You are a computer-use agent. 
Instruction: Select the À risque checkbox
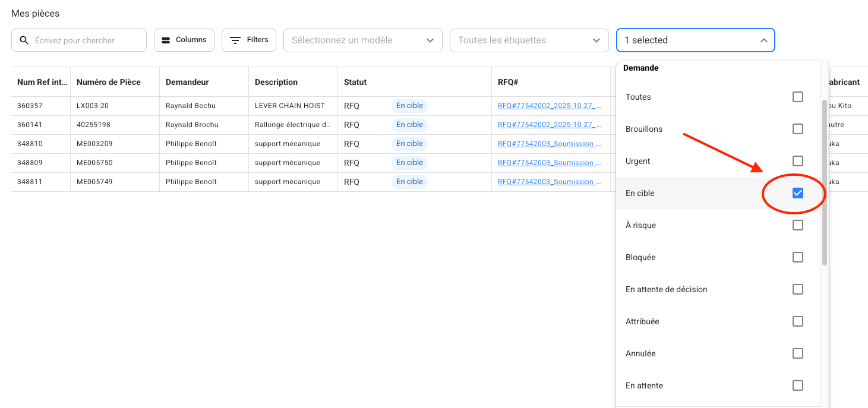(797, 225)
